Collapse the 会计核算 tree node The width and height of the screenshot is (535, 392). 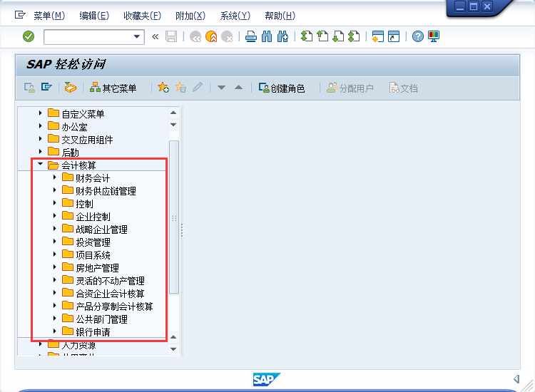tap(41, 165)
